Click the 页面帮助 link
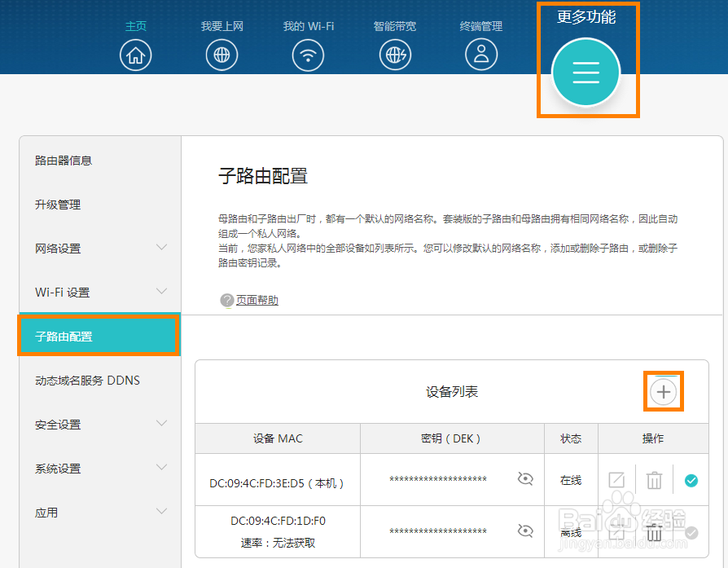Screen dimensions: 728x568 pyautogui.click(x=257, y=300)
